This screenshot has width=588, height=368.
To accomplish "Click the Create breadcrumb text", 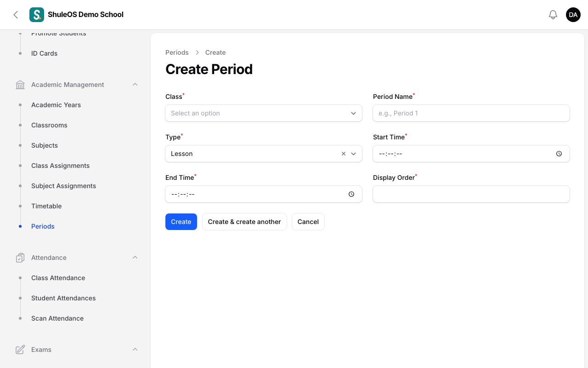I will (x=215, y=52).
